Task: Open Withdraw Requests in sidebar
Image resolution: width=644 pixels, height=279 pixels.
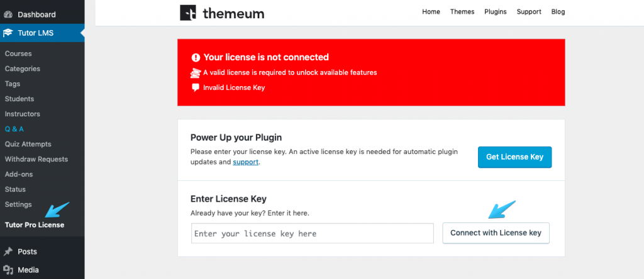Action: click(x=36, y=159)
